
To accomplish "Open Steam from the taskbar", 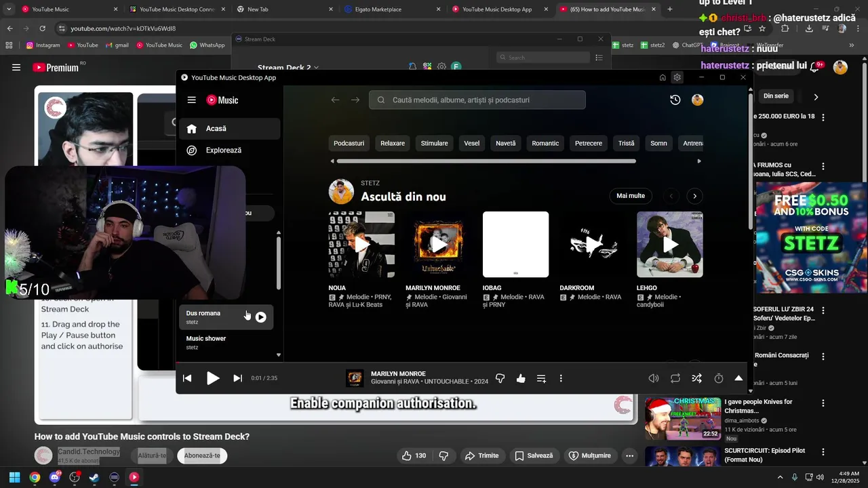I will tap(94, 477).
